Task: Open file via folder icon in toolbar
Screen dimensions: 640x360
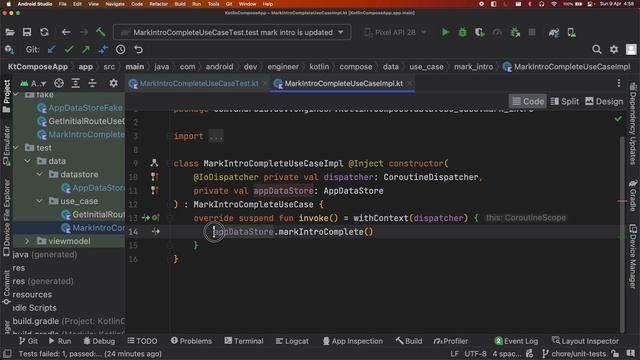Action: [10, 32]
